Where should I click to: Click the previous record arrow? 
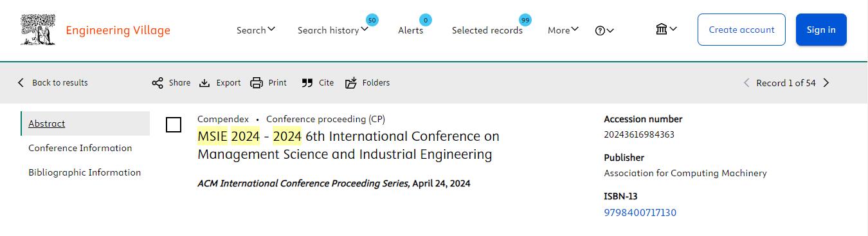(x=746, y=83)
